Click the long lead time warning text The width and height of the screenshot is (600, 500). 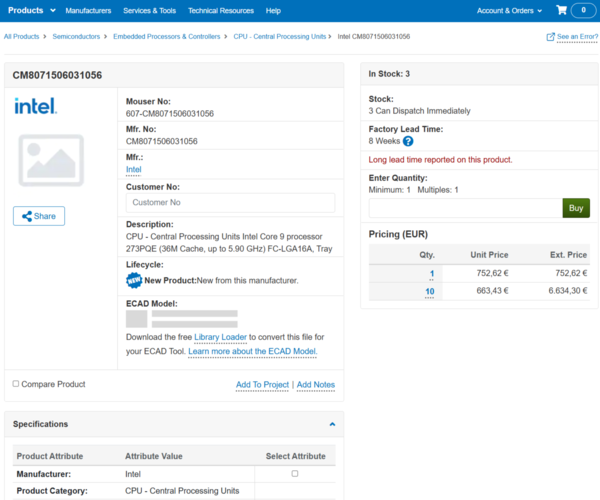(x=440, y=160)
